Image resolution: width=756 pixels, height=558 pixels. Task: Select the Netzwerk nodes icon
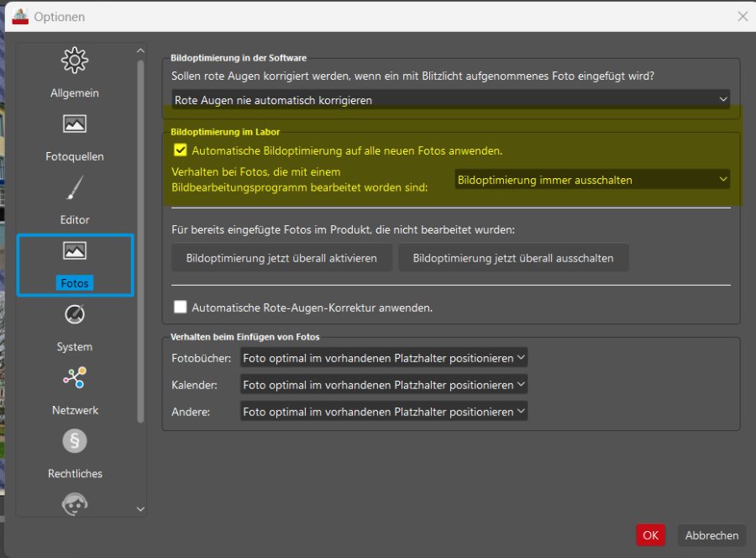tap(75, 378)
